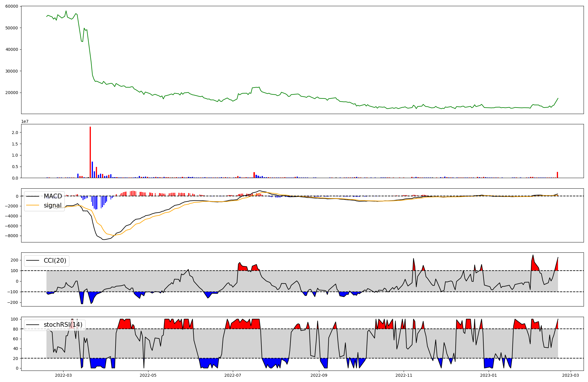588x382 pixels.
Task: Click the 2022-05 date axis label
Action: pyautogui.click(x=148, y=375)
